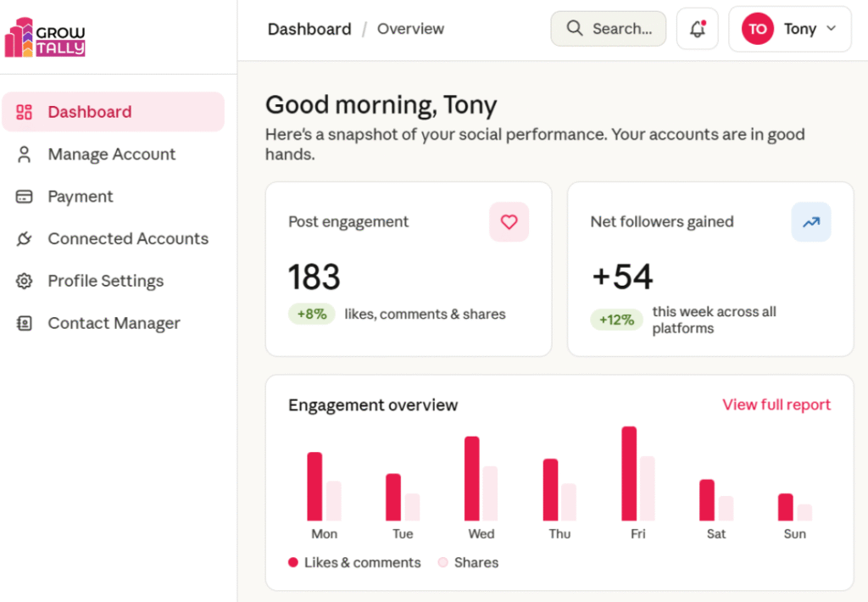Click the Connected Accounts plug icon
Image resolution: width=868 pixels, height=602 pixels.
pyautogui.click(x=24, y=239)
